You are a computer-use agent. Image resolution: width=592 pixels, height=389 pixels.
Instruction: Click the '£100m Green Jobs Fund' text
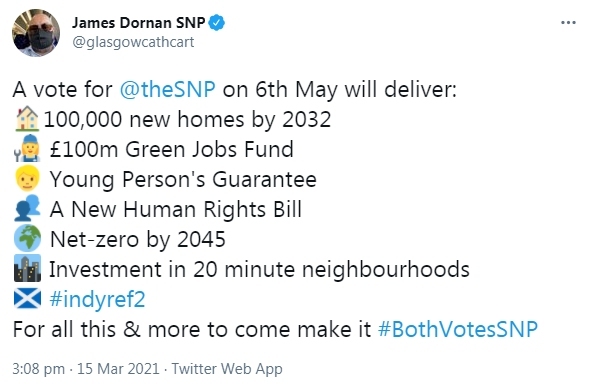[x=172, y=149]
